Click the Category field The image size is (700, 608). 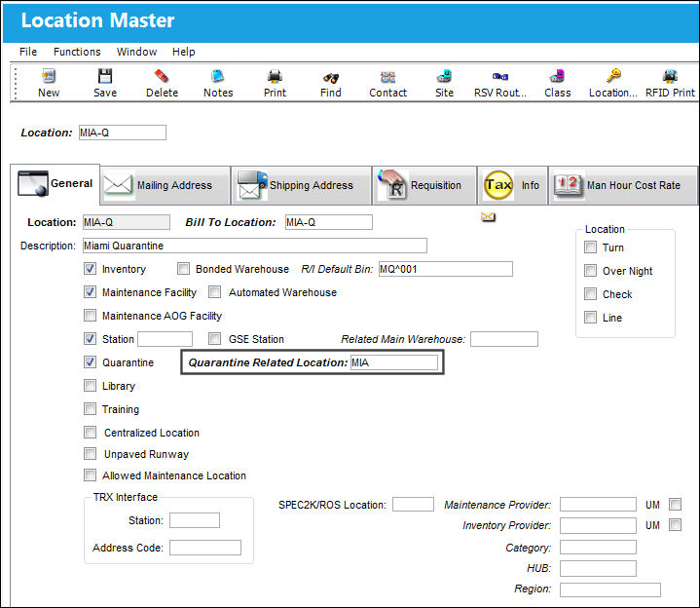coord(598,548)
